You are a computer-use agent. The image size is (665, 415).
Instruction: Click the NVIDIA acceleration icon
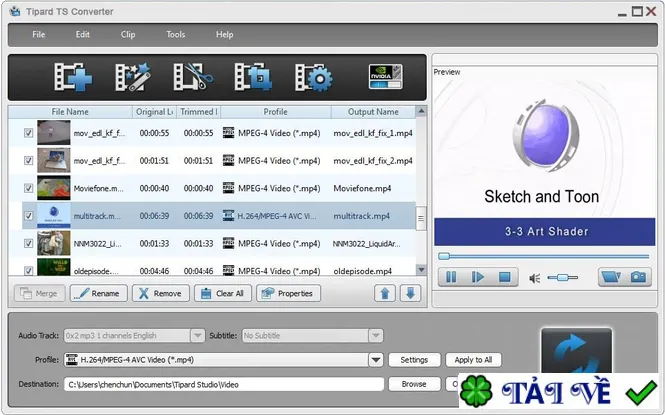[386, 76]
